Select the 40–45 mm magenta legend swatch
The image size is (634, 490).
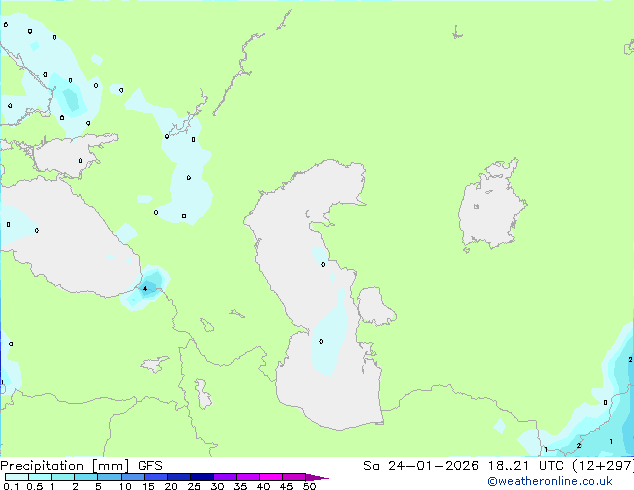[x=271, y=477]
